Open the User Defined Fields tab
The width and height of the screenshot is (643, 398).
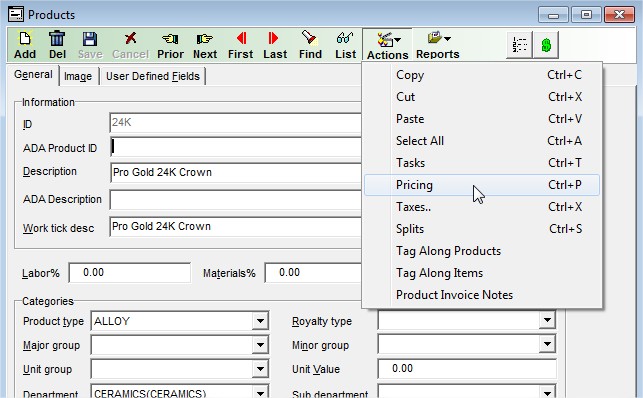tap(153, 76)
